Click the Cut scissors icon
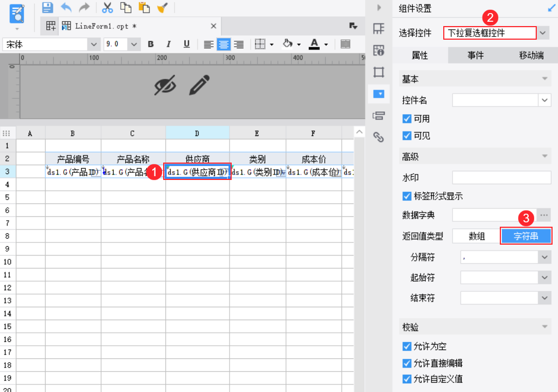The image size is (558, 392). (x=107, y=8)
